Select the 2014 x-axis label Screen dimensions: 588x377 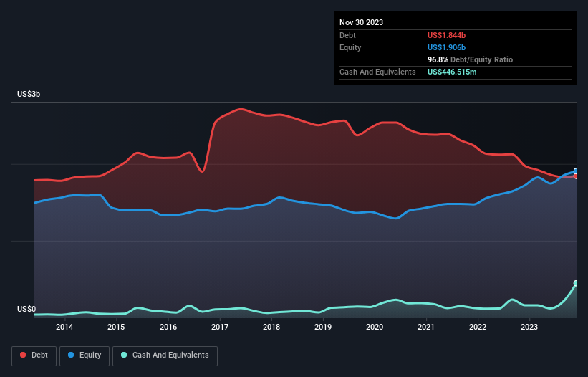pyautogui.click(x=64, y=328)
